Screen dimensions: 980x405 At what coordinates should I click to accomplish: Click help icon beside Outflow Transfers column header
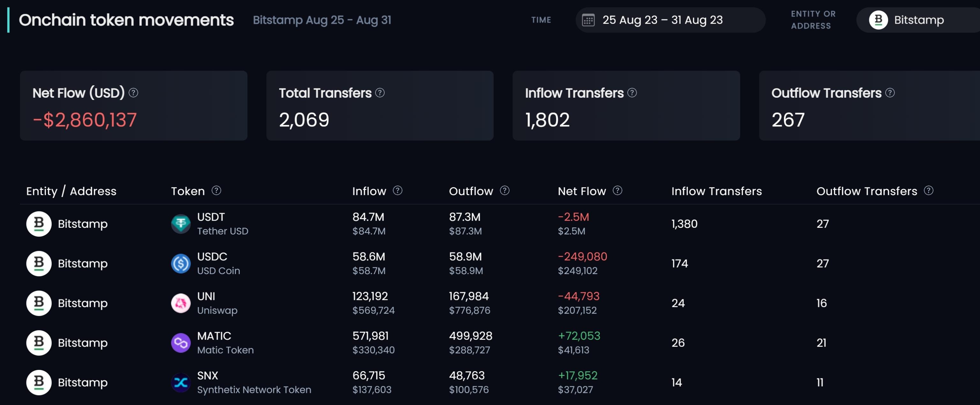[928, 190]
